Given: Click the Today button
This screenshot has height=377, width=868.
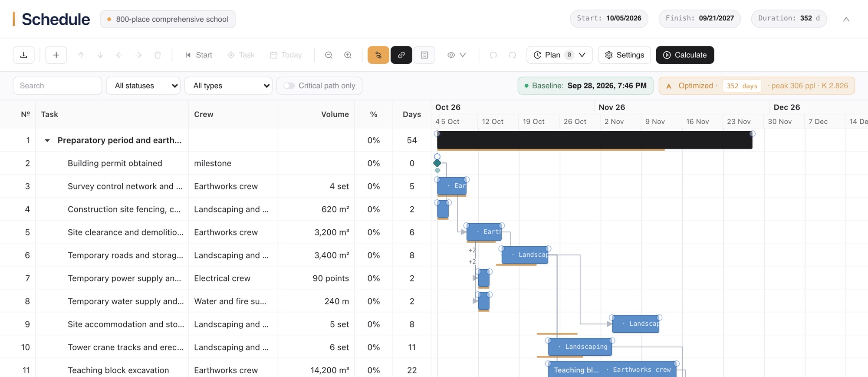Looking at the screenshot, I should click(x=286, y=55).
